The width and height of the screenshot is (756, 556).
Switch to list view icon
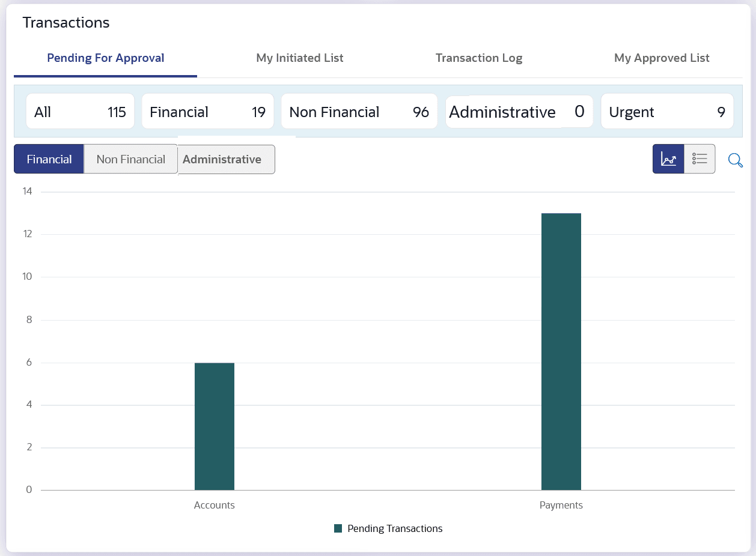click(x=700, y=159)
